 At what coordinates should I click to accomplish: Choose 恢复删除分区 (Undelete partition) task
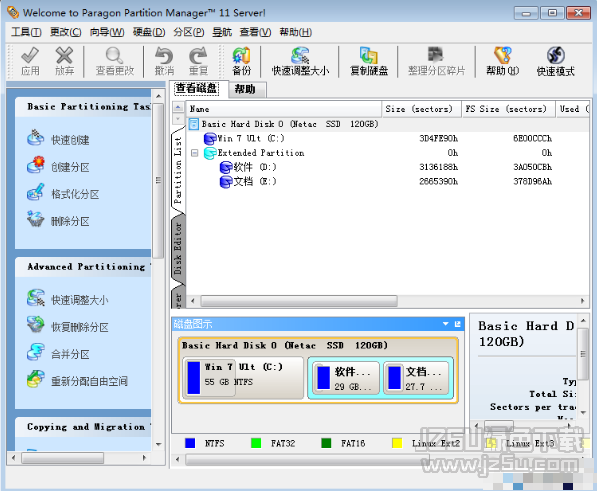point(68,326)
